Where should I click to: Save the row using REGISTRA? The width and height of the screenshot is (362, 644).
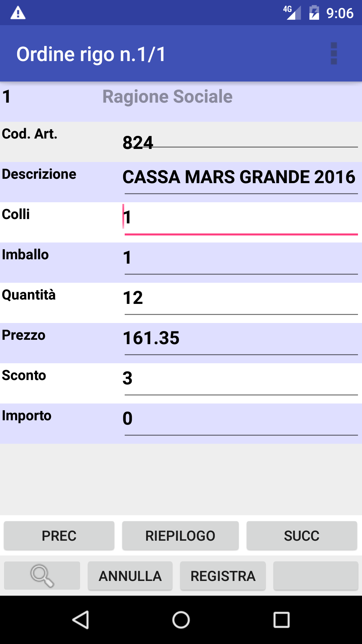[x=223, y=576]
